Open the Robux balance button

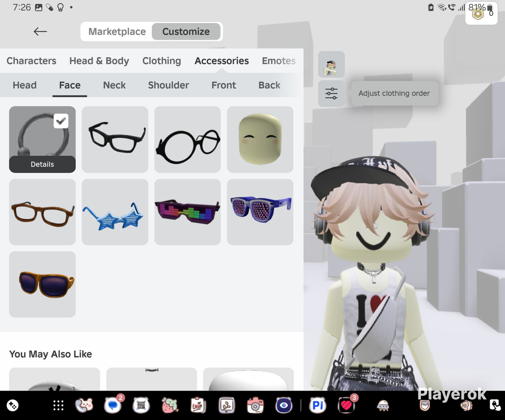point(481,13)
